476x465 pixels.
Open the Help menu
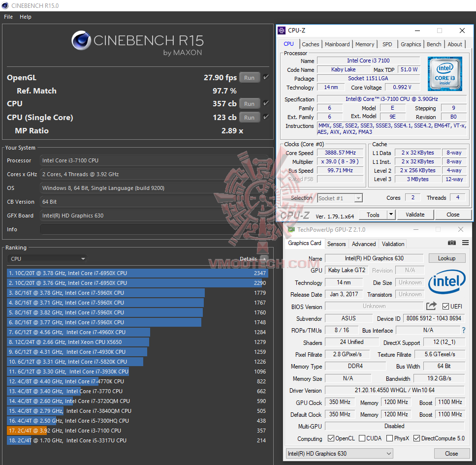tap(26, 17)
